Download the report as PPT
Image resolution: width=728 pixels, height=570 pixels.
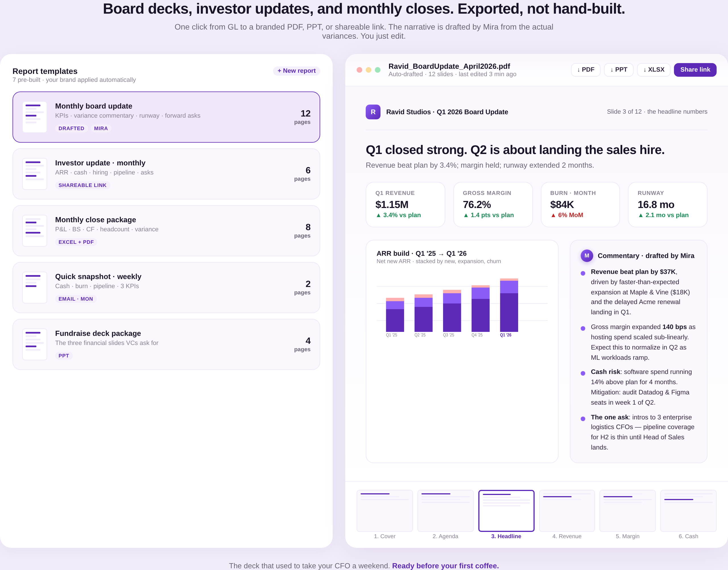point(619,70)
